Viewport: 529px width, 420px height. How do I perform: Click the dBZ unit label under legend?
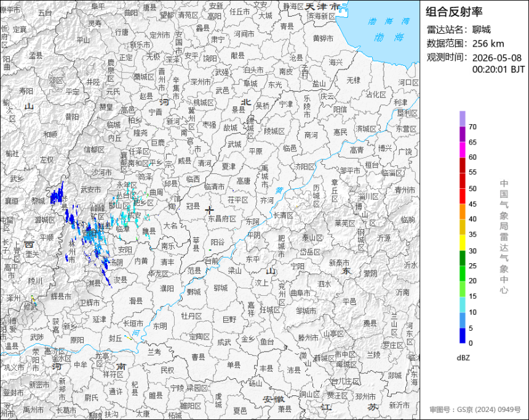click(463, 358)
